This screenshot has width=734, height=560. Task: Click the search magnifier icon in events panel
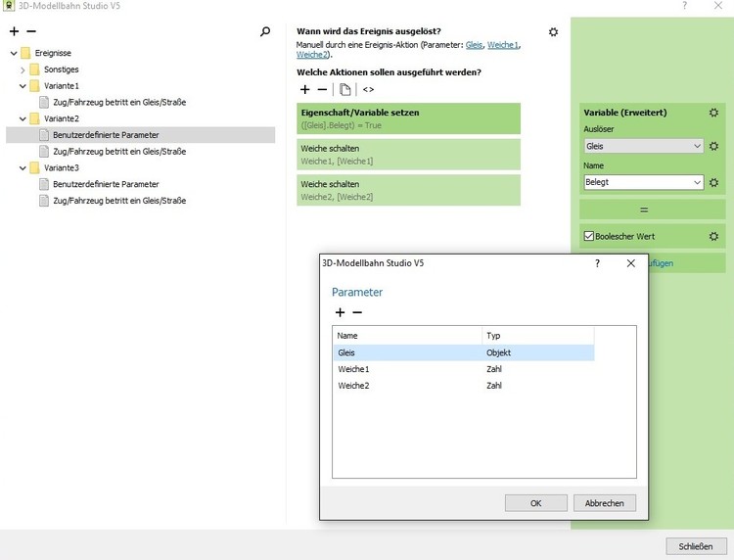265,32
